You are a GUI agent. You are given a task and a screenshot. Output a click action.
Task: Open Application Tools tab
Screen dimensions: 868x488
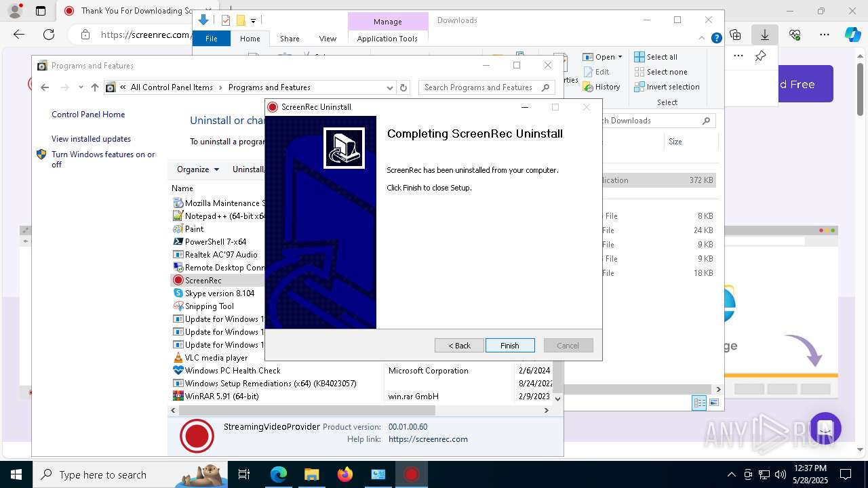(x=387, y=39)
